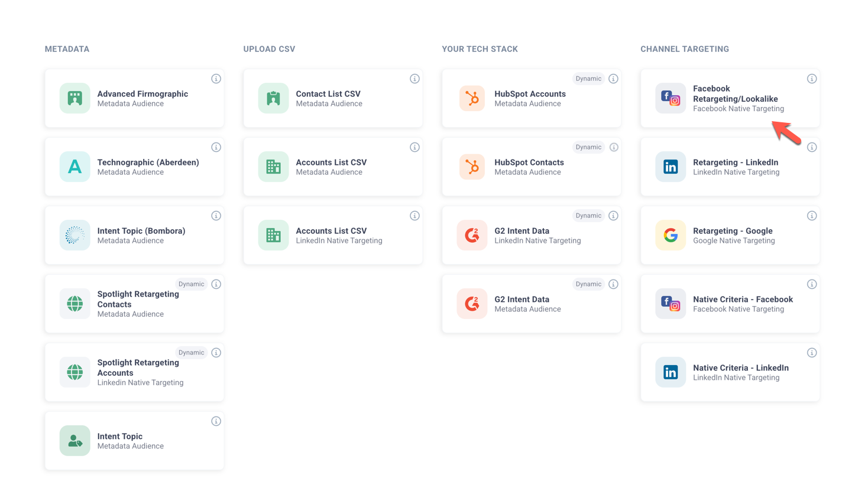Select the Facebook Retargeting/Lookalike audience card
Viewport: 868px width, 501px height.
tap(730, 99)
